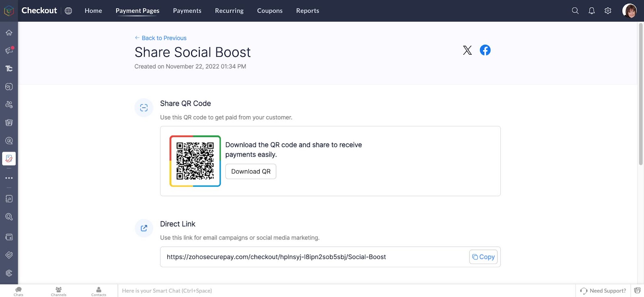The width and height of the screenshot is (644, 297).
Task: Click Back to Previous link
Action: point(161,38)
